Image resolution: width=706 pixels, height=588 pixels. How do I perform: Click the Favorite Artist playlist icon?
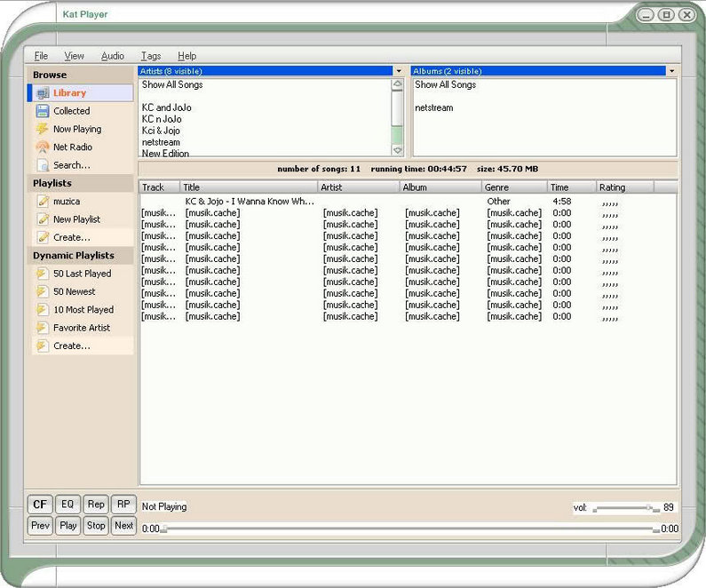pyautogui.click(x=42, y=328)
